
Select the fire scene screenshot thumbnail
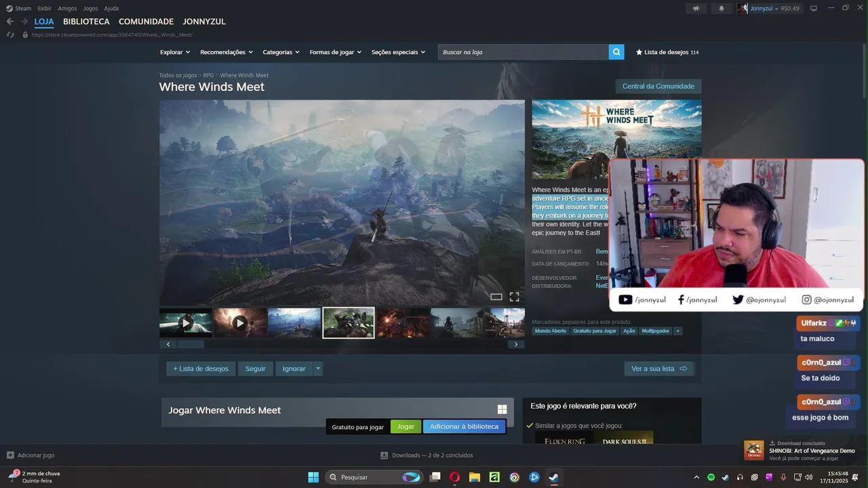403,323
